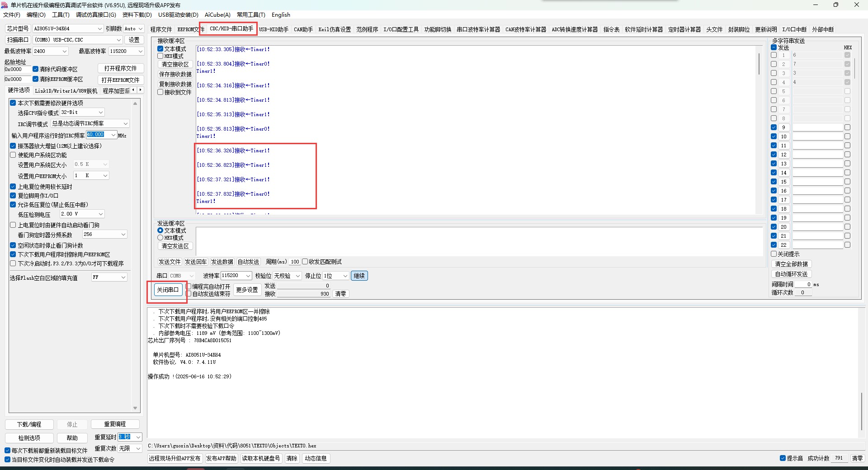Screen dimensions: 868x470
Task: Open the IRC调节模式 dropdown
Action: [90, 123]
